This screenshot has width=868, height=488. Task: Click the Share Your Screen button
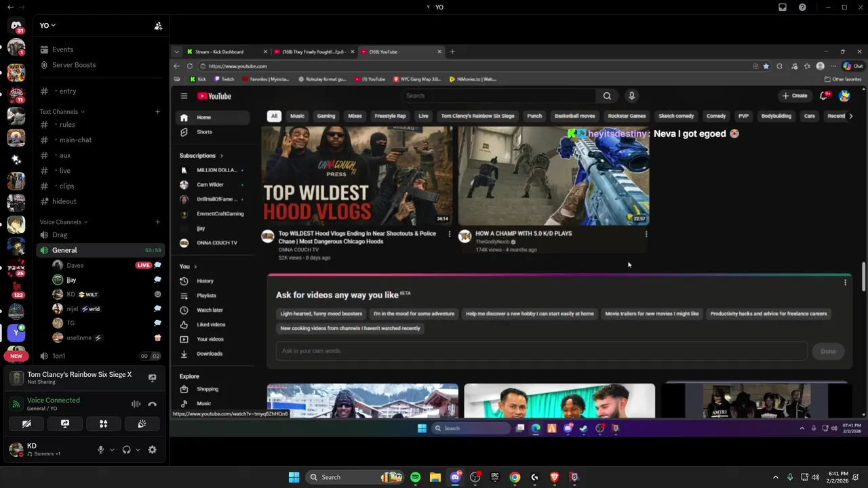pos(65,424)
